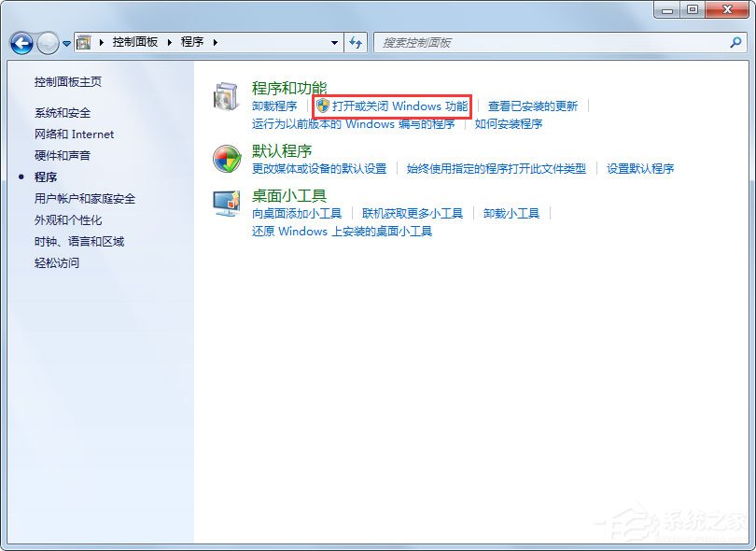756x551 pixels.
Task: Open the recent pages dropdown near navigation arrows
Action: (x=64, y=43)
